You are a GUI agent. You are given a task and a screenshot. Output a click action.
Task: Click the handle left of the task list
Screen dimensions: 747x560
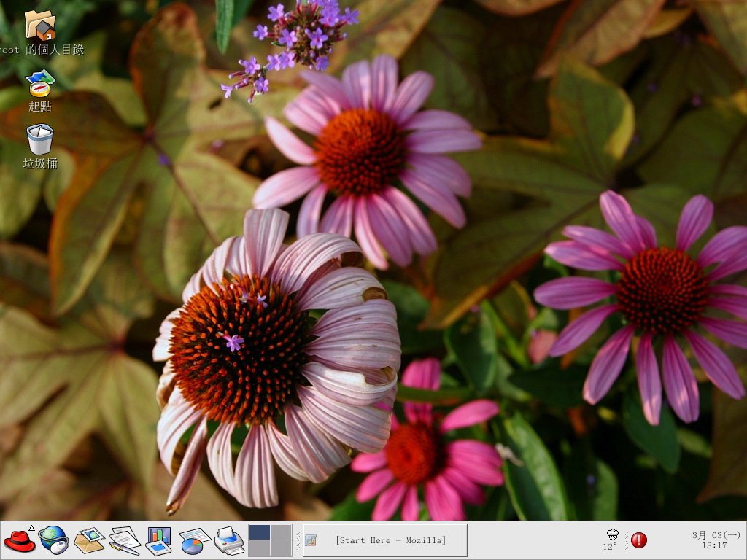pyautogui.click(x=298, y=540)
